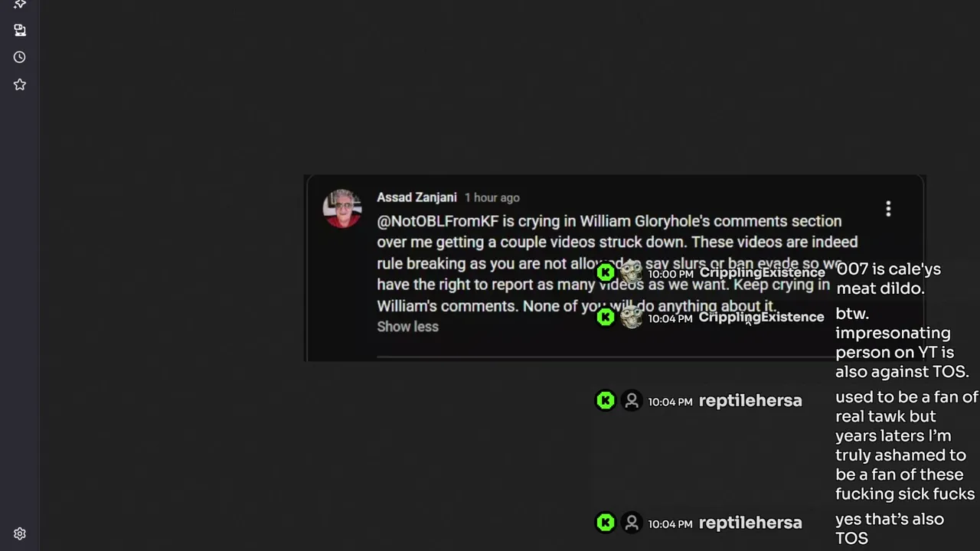Select reptilehersa username on the last message

pyautogui.click(x=750, y=523)
